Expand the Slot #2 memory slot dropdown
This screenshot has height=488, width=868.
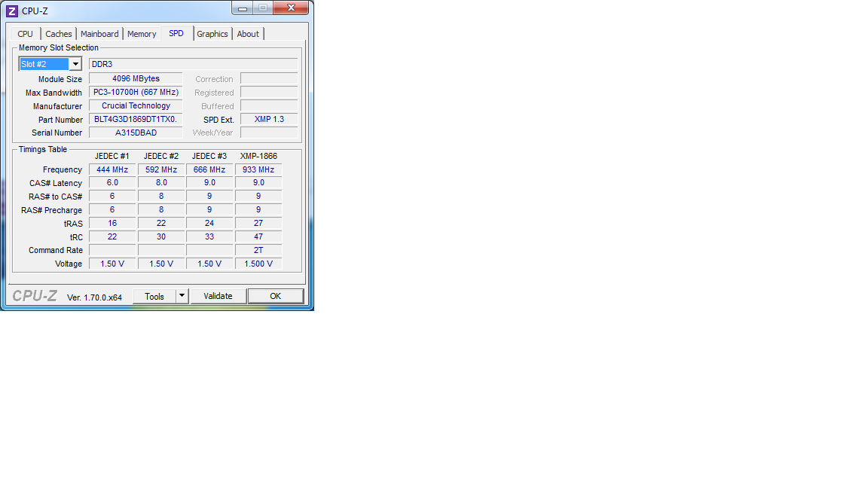click(x=76, y=64)
